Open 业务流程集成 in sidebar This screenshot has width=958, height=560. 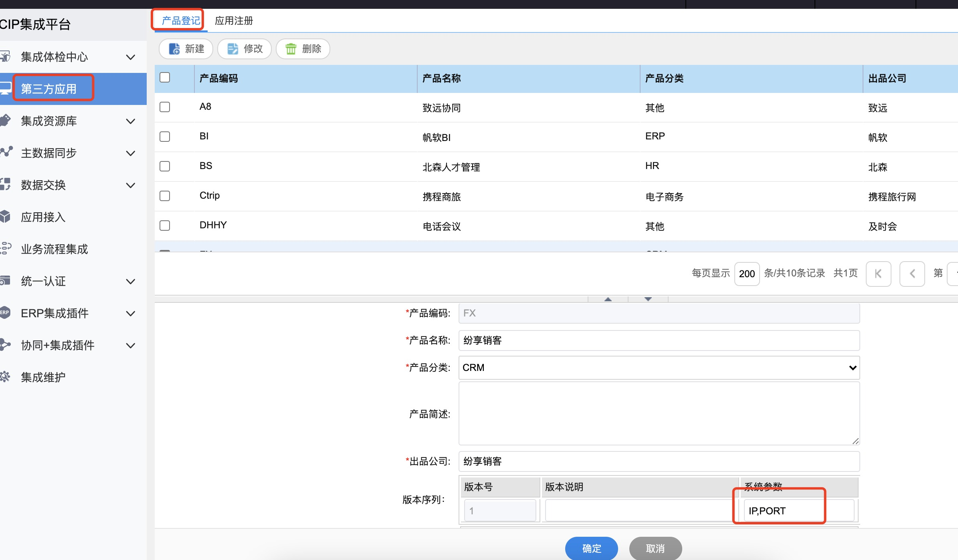point(73,249)
